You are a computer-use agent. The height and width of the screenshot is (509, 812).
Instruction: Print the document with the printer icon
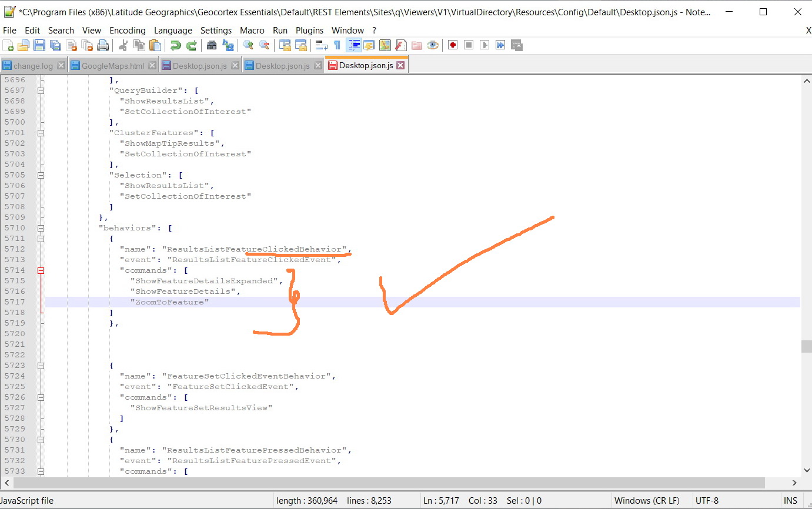tap(103, 45)
